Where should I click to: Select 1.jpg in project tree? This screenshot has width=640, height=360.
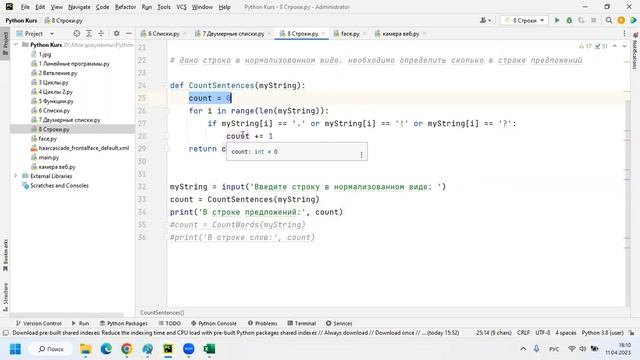[x=44, y=54]
